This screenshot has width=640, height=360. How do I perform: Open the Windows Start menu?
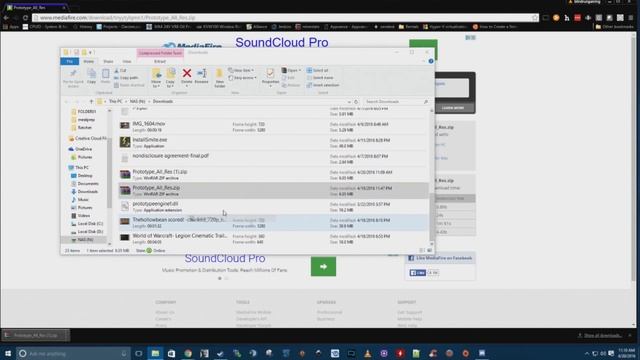(8, 353)
